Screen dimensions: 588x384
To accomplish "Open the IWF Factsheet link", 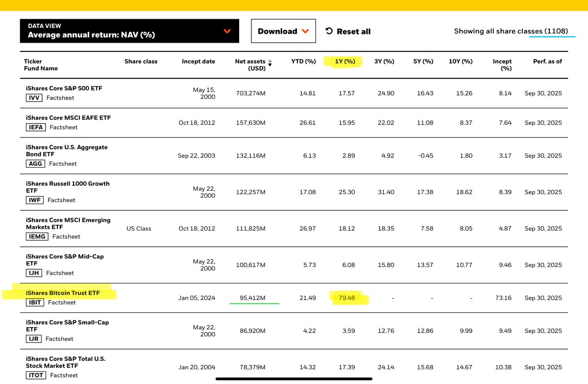I will (x=62, y=200).
